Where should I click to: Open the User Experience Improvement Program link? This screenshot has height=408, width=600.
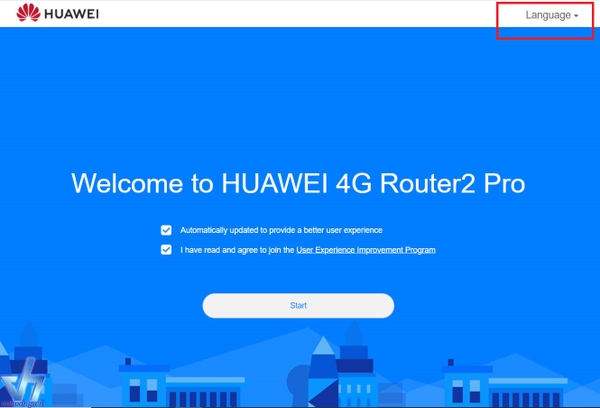(x=366, y=250)
